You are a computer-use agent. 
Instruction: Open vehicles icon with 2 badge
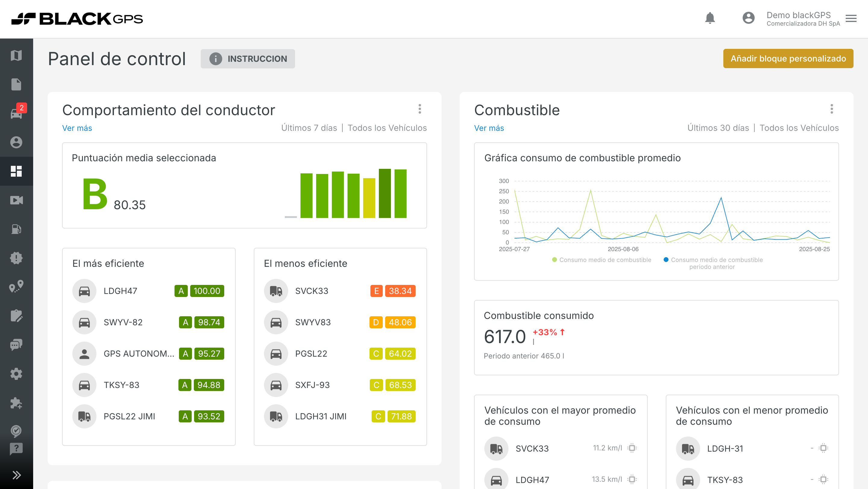click(16, 113)
